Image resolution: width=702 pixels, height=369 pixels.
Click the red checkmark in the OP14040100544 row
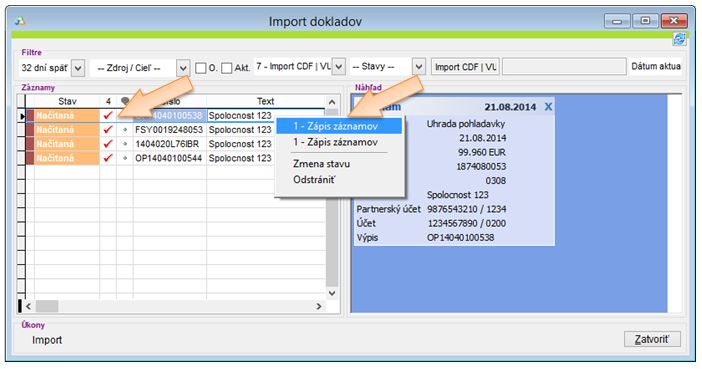coord(107,158)
